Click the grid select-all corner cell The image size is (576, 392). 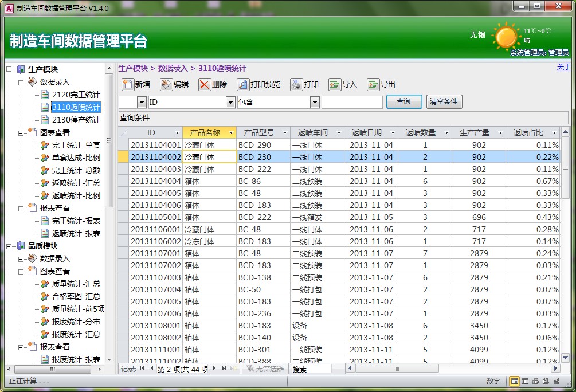123,132
